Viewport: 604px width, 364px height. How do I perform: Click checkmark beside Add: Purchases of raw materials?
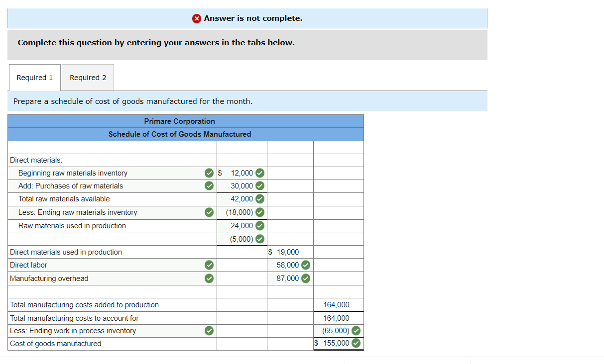[209, 186]
